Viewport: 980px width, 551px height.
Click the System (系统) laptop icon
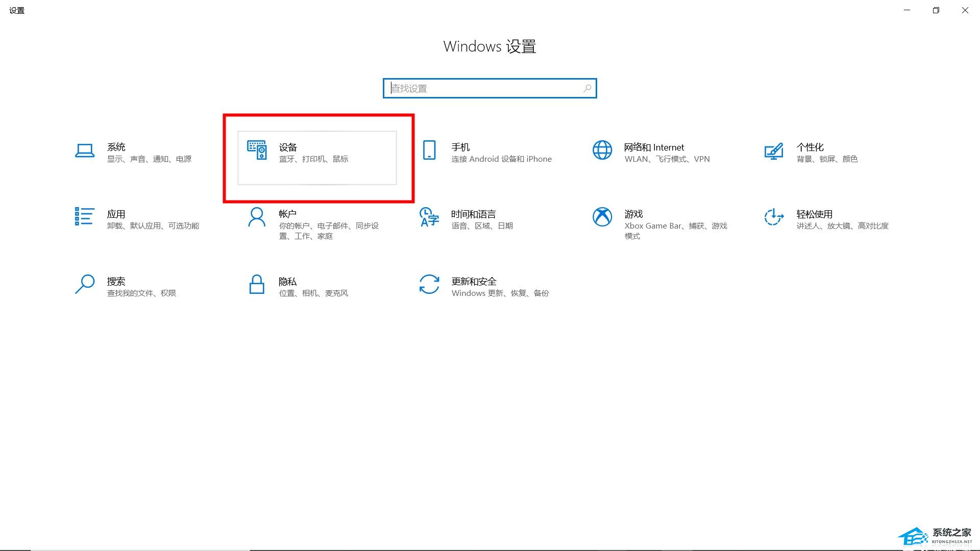85,151
